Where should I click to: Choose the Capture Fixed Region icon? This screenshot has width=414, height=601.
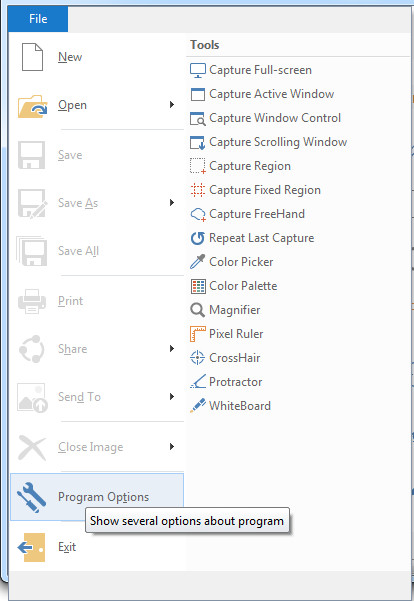click(x=198, y=190)
